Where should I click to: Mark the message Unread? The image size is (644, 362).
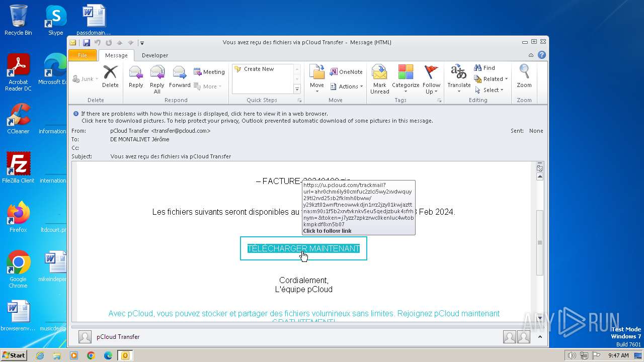coord(379,79)
